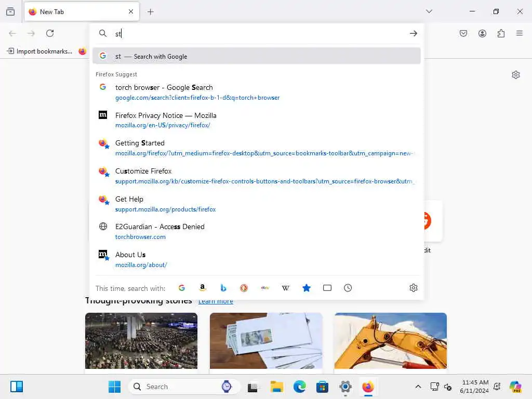The height and width of the screenshot is (399, 532).
Task: Open the envelopes with cash story thumbnail
Action: point(266,341)
